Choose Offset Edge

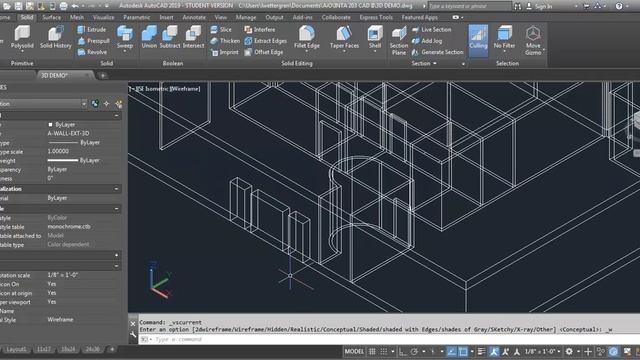click(x=264, y=52)
